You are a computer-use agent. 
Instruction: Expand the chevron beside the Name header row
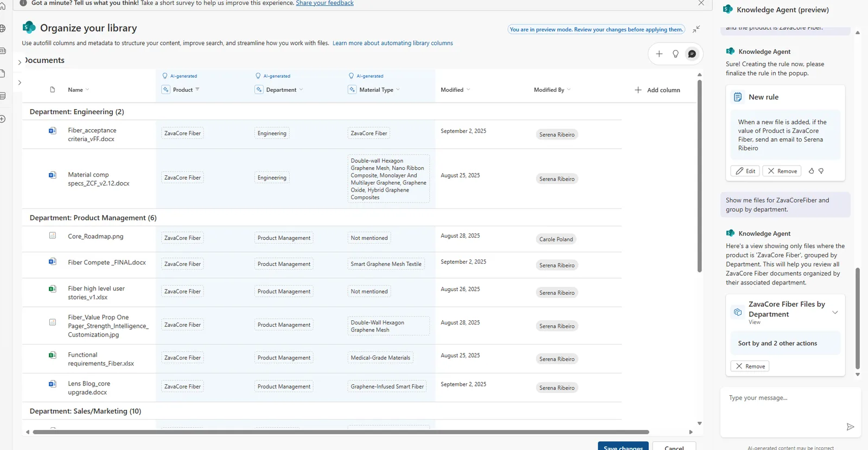(x=20, y=83)
